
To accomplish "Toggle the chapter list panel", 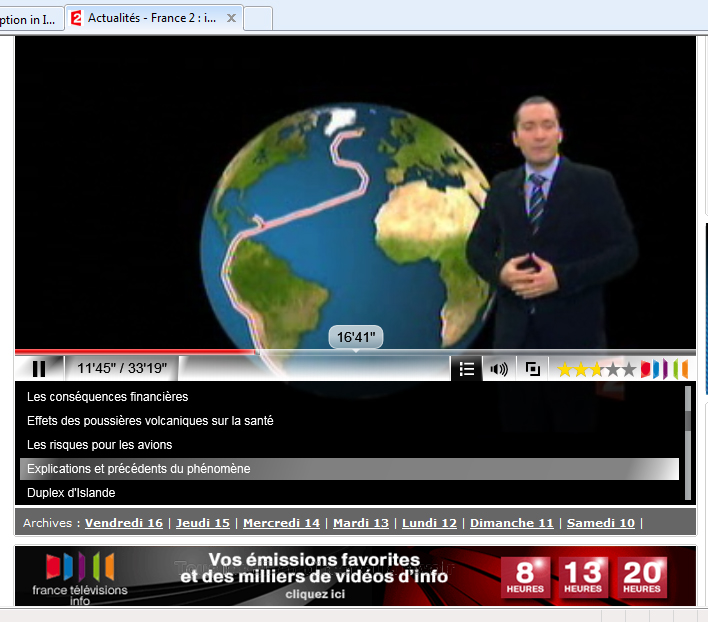I will click(x=466, y=368).
